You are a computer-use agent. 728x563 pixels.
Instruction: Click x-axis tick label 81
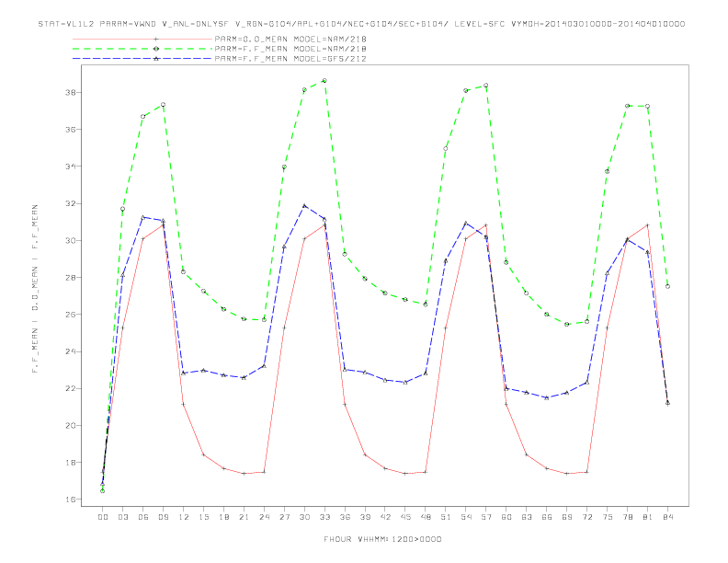tap(648, 517)
